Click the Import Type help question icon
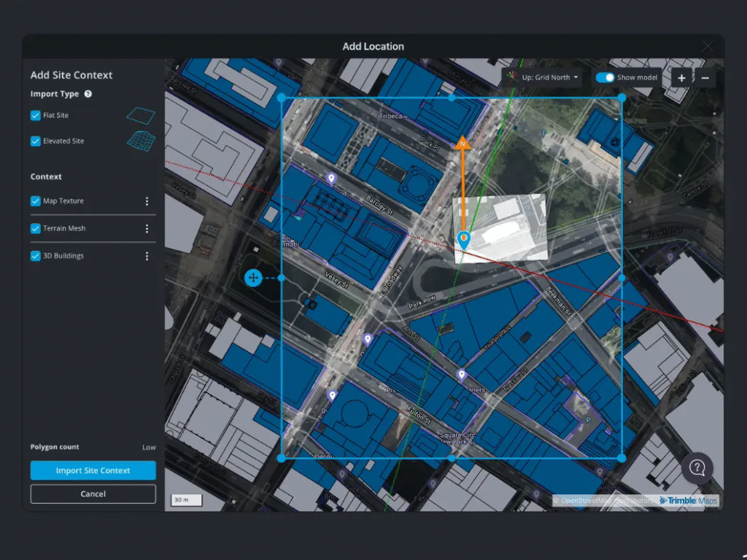 pyautogui.click(x=88, y=94)
